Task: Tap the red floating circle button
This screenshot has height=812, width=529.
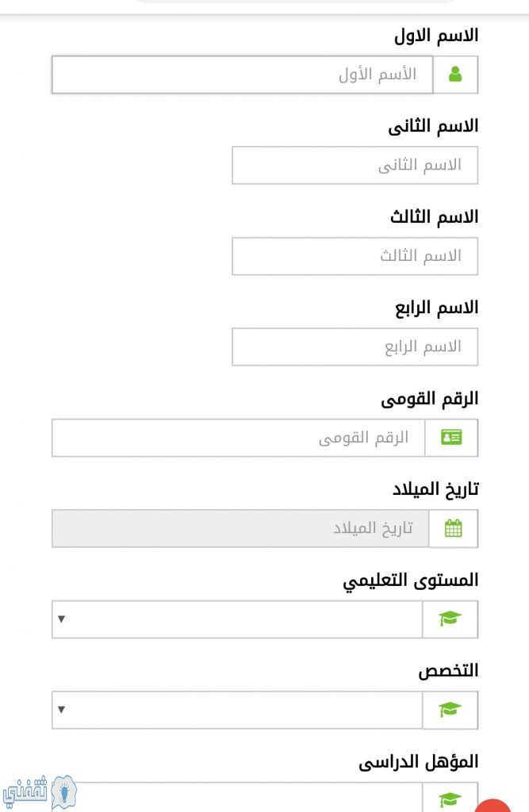Action: [493, 806]
